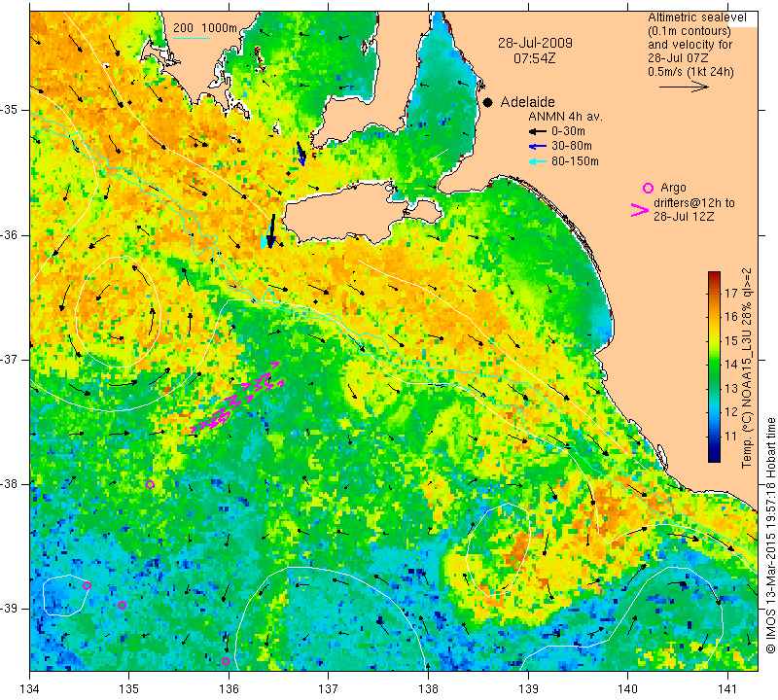The height and width of the screenshot is (700, 778).
Task: Click the 134 longitude axis label
Action: [30, 688]
